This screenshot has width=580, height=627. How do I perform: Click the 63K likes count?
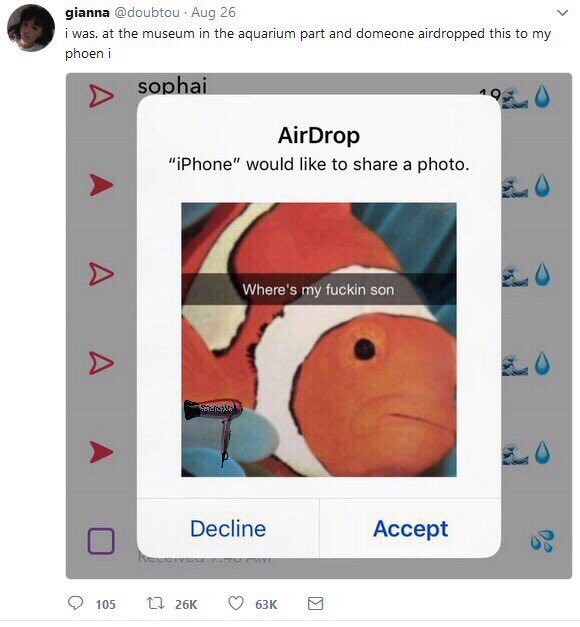266,604
